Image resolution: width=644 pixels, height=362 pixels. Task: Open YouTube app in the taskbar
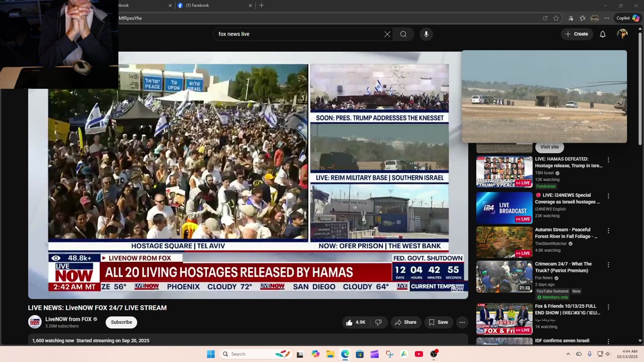pyautogui.click(x=419, y=354)
